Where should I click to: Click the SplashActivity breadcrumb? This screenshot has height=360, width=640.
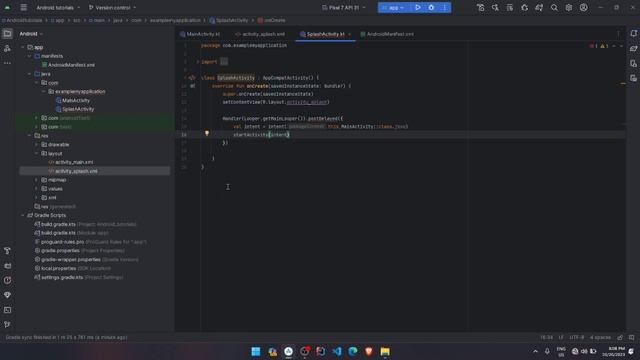tap(229, 20)
